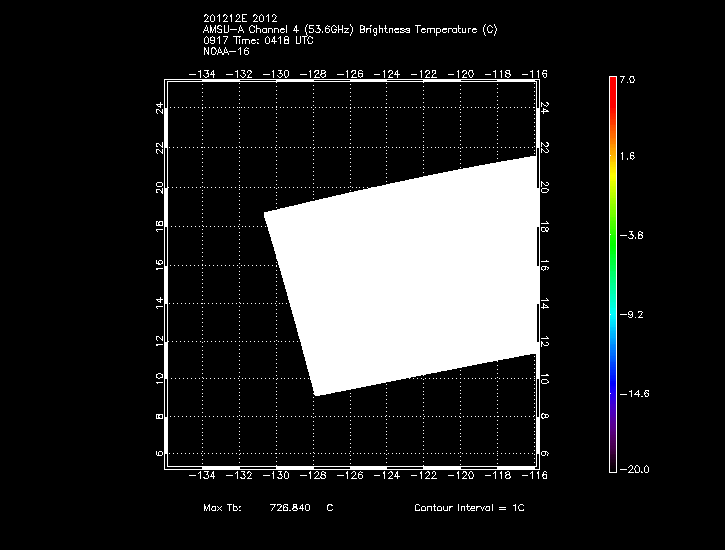Click the 726.840 maximum temperature value
The width and height of the screenshot is (725, 550).
[x=290, y=508]
